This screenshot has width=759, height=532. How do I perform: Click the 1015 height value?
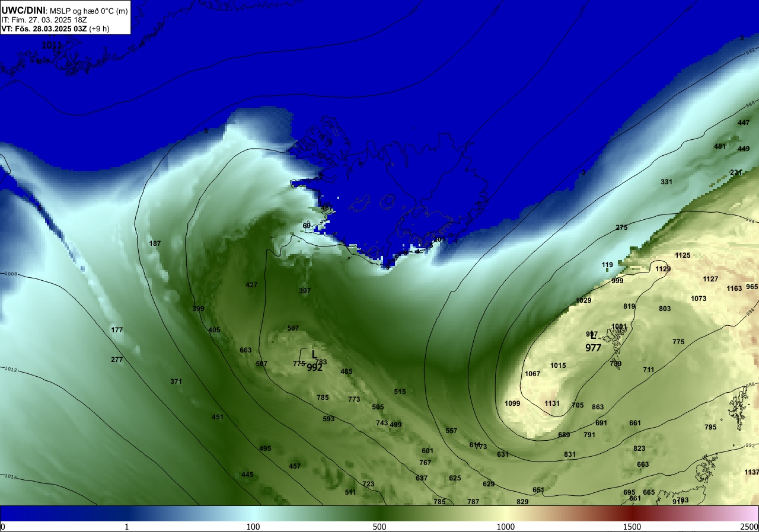coord(558,366)
